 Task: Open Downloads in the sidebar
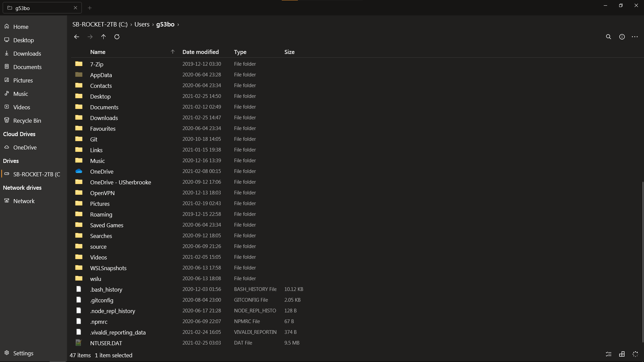[27, 54]
